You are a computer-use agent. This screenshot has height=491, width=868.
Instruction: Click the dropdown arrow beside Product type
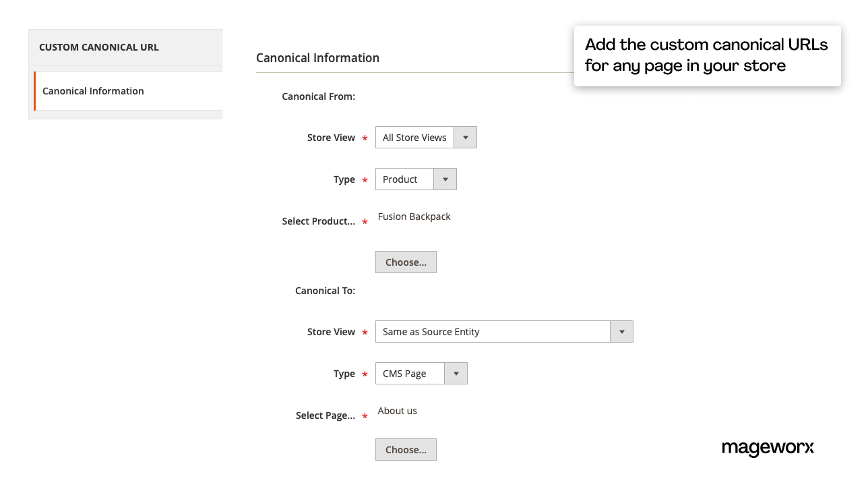pos(444,179)
